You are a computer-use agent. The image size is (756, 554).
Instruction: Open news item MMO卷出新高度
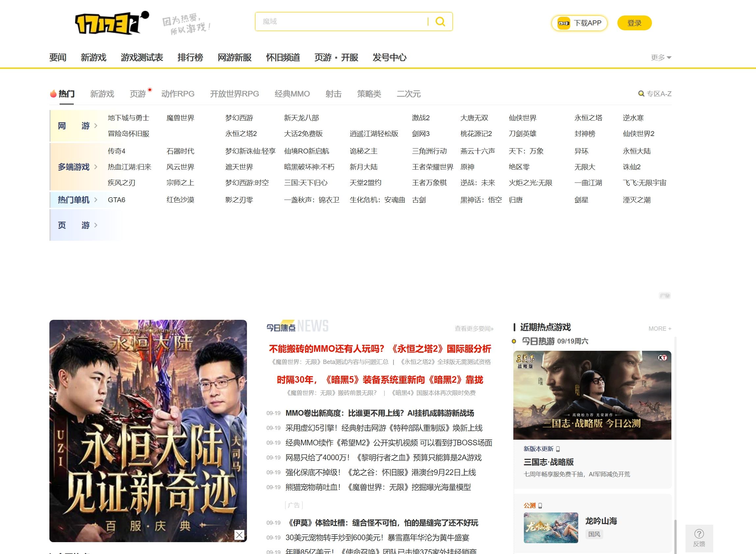tap(380, 413)
